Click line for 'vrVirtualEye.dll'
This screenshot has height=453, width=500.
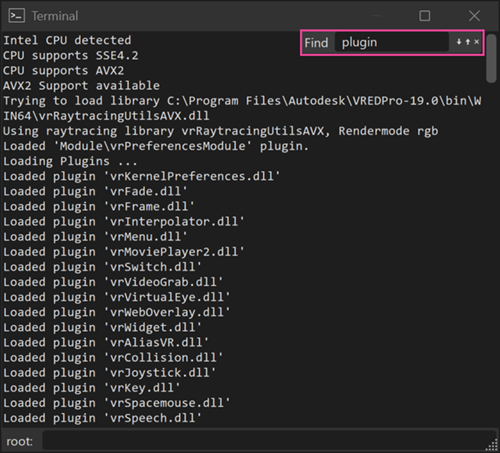point(117,297)
